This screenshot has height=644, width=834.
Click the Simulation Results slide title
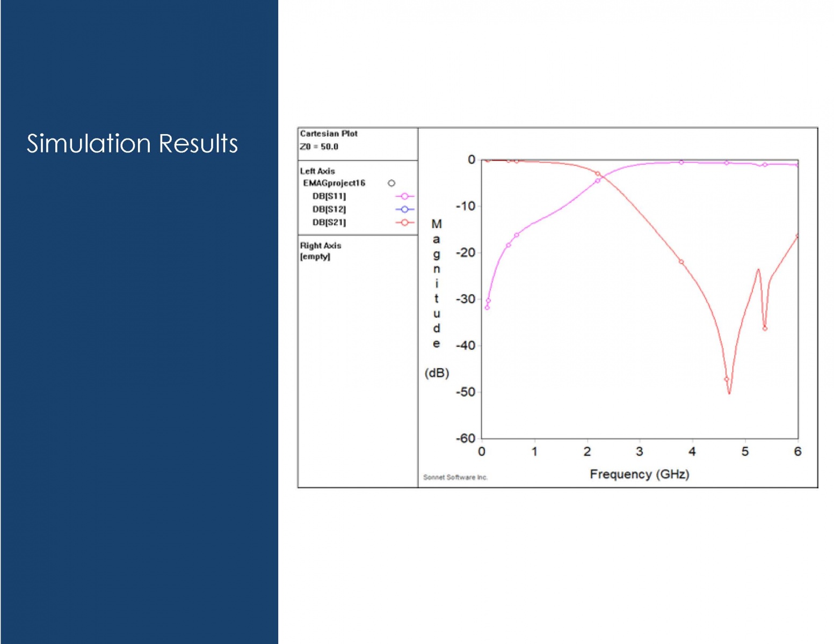click(x=132, y=144)
